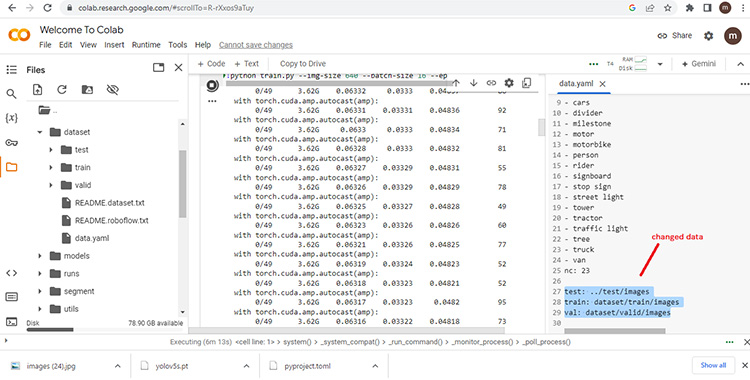This screenshot has height=380, width=750.
Task: Expand the valid folder
Action: click(51, 185)
